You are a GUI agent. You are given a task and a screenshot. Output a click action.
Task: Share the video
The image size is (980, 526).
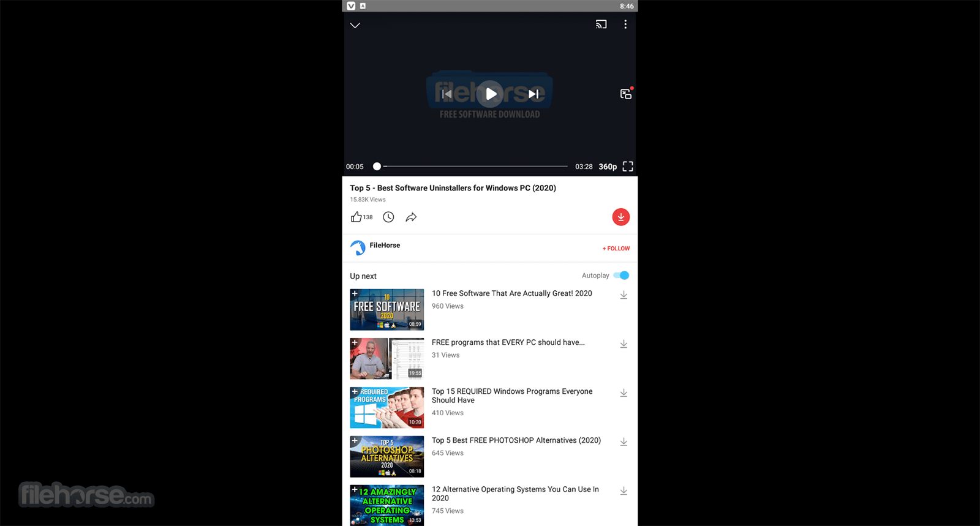point(412,217)
